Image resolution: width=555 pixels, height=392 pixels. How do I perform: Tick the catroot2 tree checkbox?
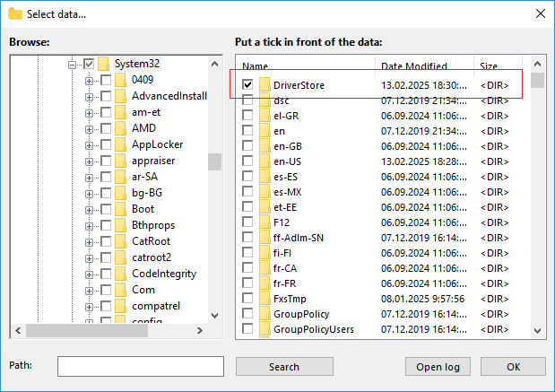click(x=106, y=257)
